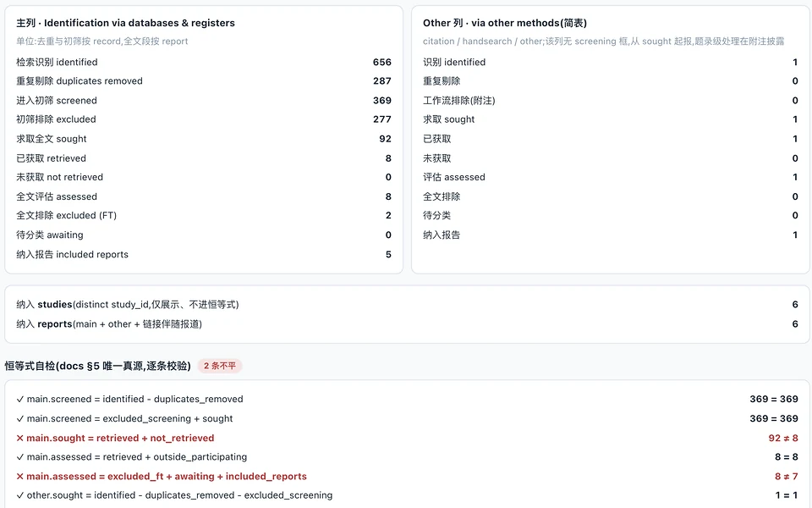Viewport: 812px width, 508px height.
Task: Select '重复剔除' label in Other column
Action: [442, 81]
